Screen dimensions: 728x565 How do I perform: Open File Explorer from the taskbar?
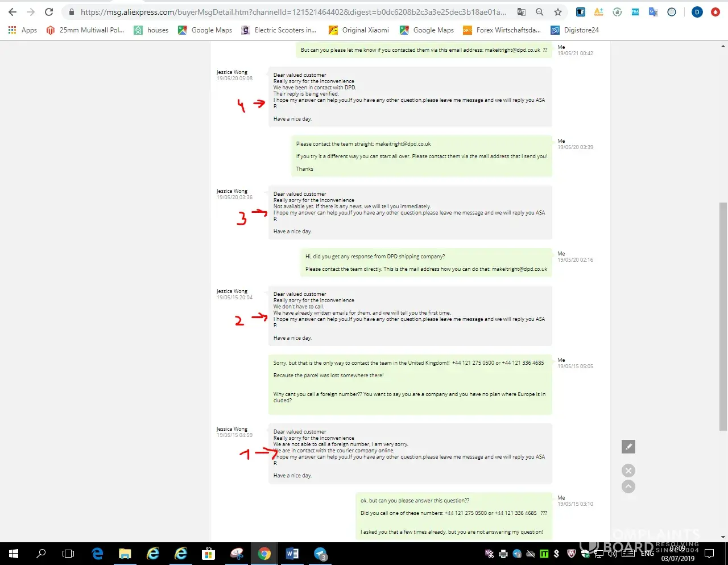pyautogui.click(x=125, y=553)
